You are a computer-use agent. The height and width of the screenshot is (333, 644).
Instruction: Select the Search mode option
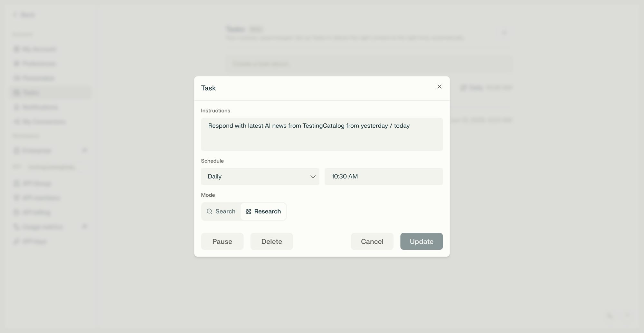pos(221,211)
